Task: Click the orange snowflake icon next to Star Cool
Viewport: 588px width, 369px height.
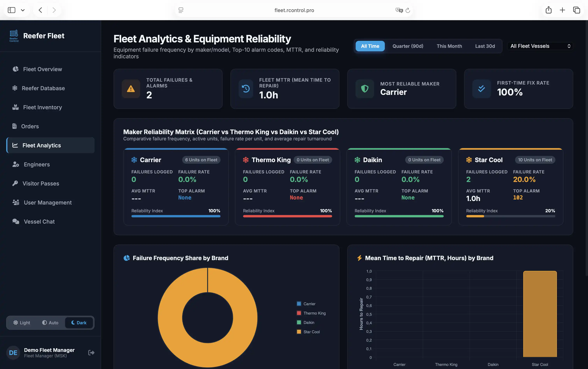Action: pyautogui.click(x=469, y=160)
